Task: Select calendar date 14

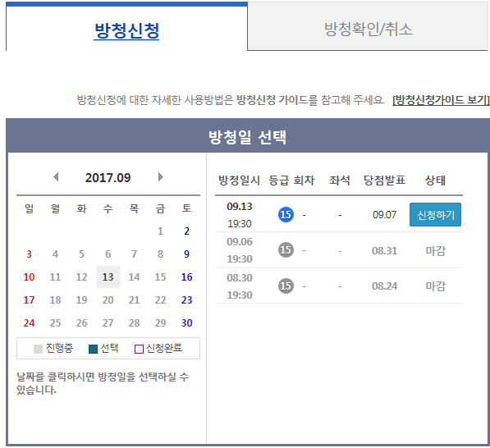Action: click(134, 277)
